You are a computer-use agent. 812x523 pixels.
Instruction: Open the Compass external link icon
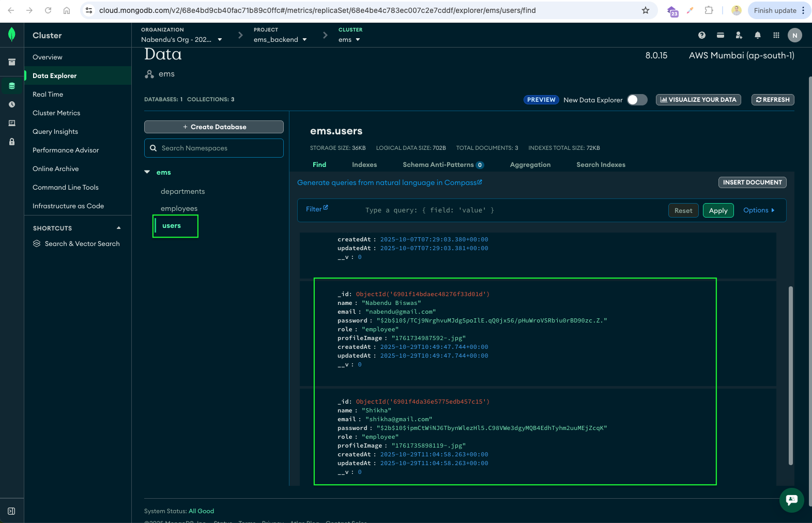[480, 182]
